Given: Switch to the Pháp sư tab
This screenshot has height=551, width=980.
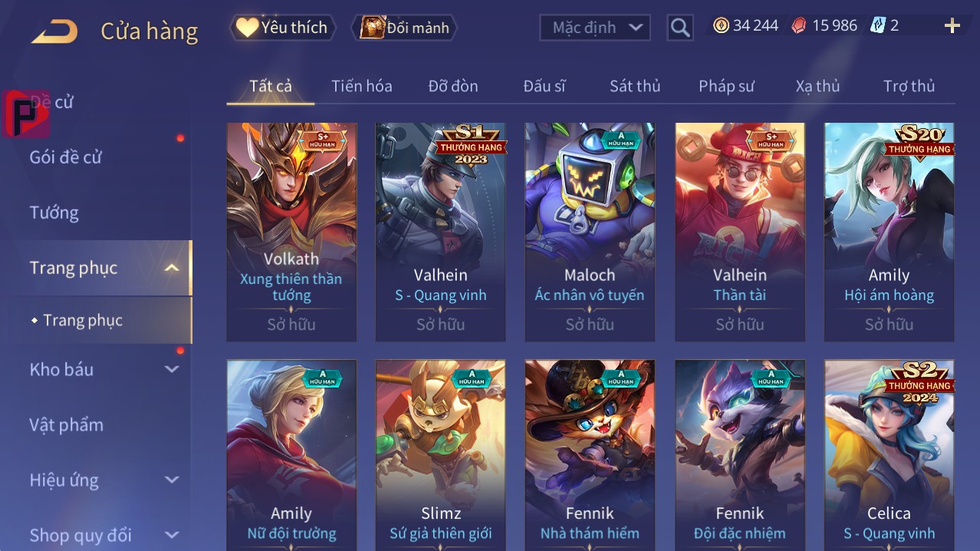Looking at the screenshot, I should pos(726,86).
